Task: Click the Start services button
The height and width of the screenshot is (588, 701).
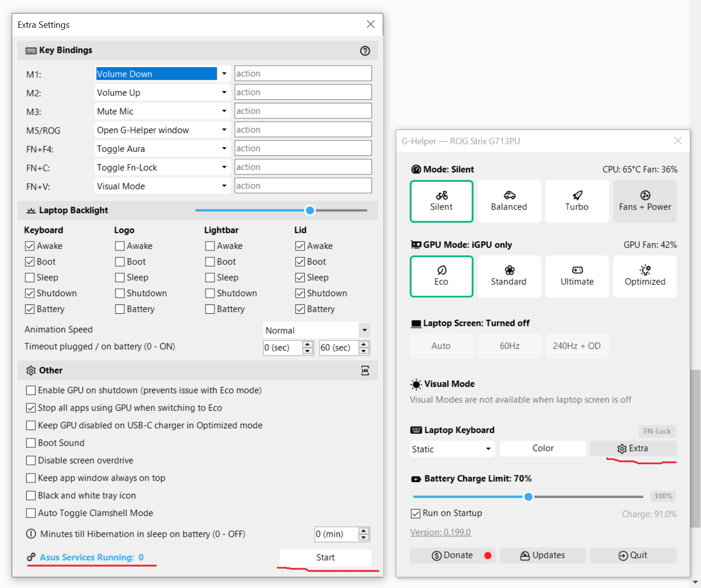Action: [x=325, y=557]
